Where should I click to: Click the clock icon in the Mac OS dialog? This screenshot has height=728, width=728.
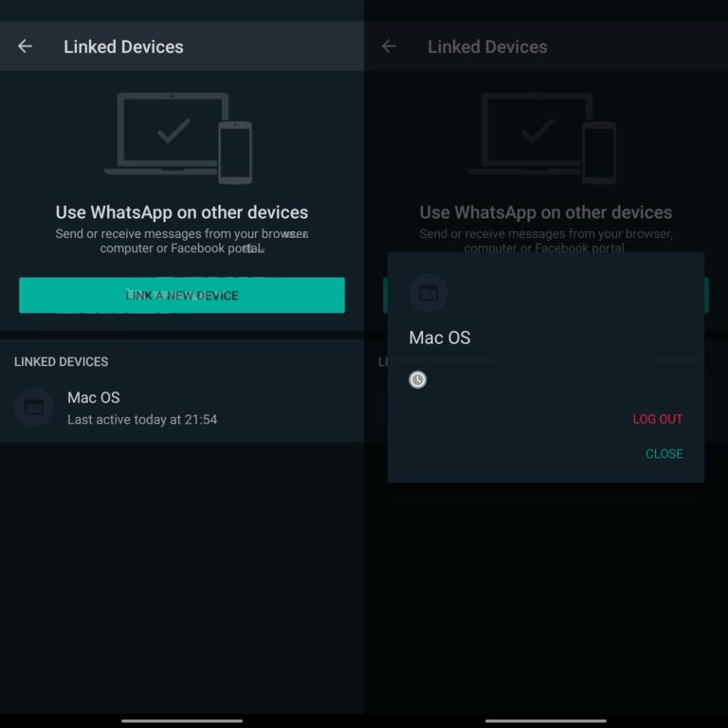point(417,380)
